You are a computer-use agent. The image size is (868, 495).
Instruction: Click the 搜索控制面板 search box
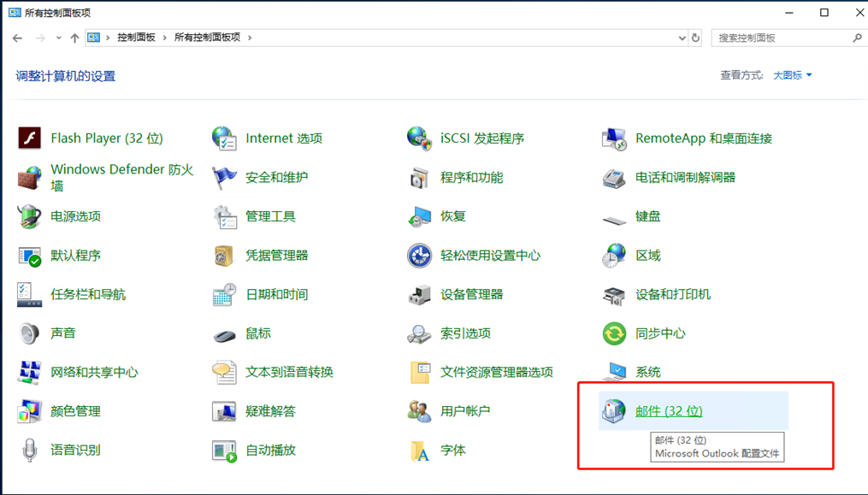pyautogui.click(x=782, y=38)
